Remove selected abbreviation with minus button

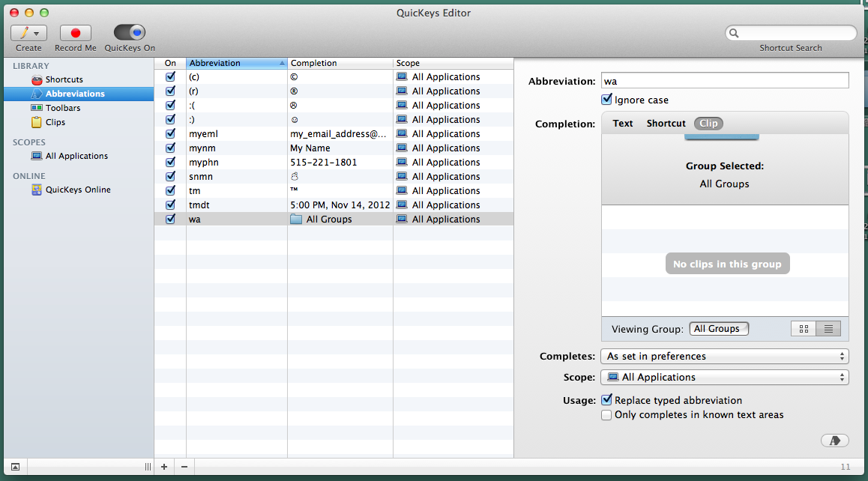[x=184, y=467]
